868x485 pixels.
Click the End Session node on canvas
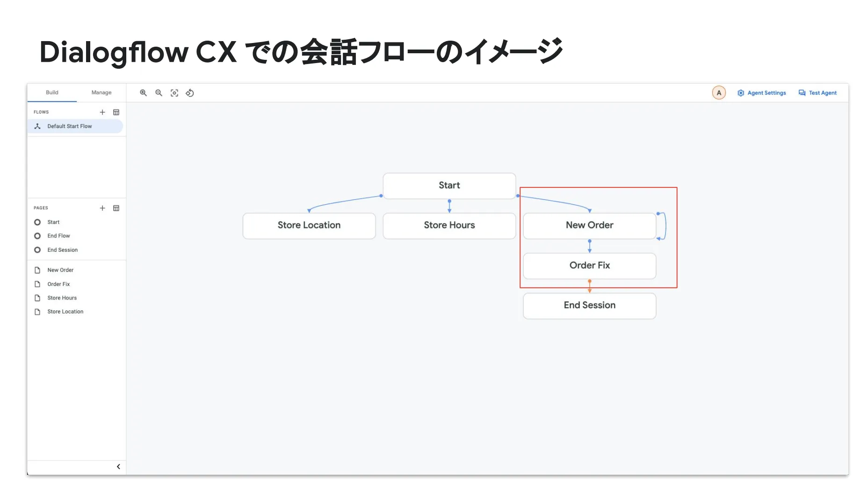click(x=590, y=306)
